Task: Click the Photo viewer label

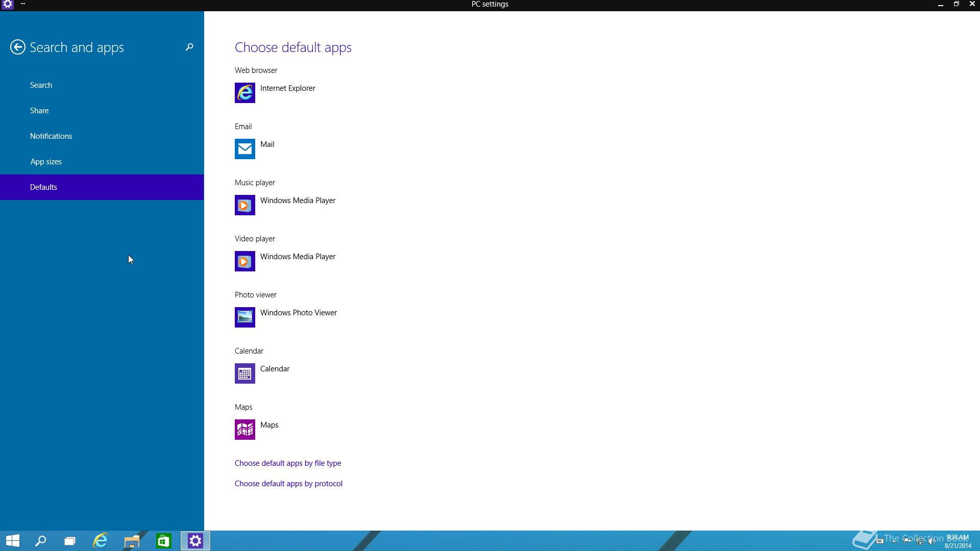Action: click(x=256, y=295)
